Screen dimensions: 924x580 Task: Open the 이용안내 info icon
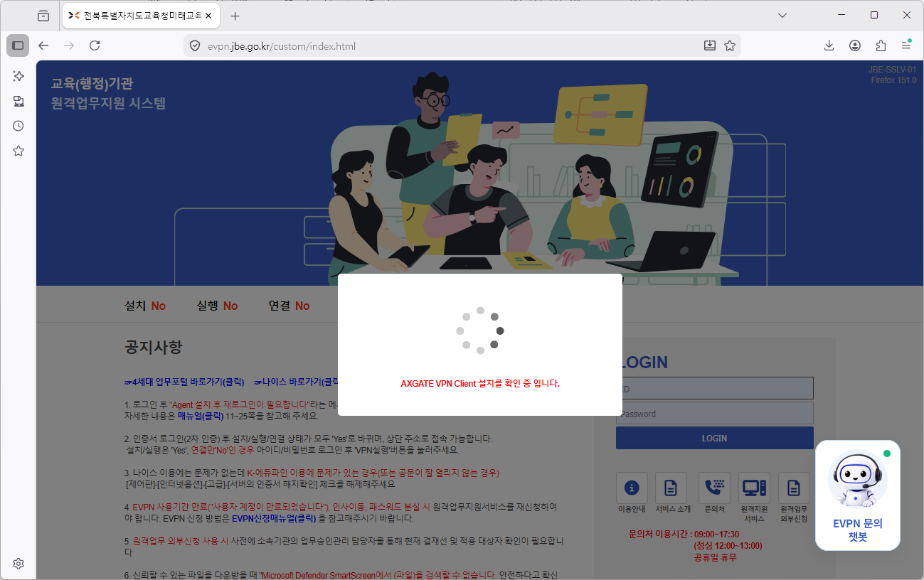[632, 488]
